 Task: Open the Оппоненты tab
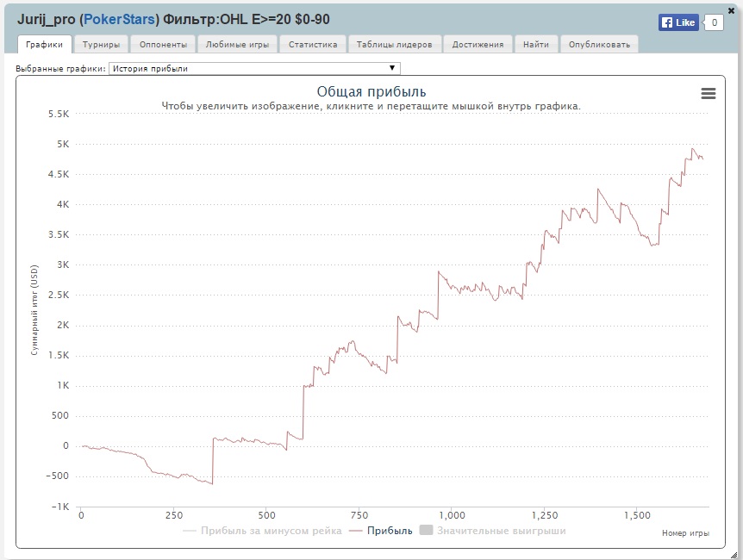[163, 44]
